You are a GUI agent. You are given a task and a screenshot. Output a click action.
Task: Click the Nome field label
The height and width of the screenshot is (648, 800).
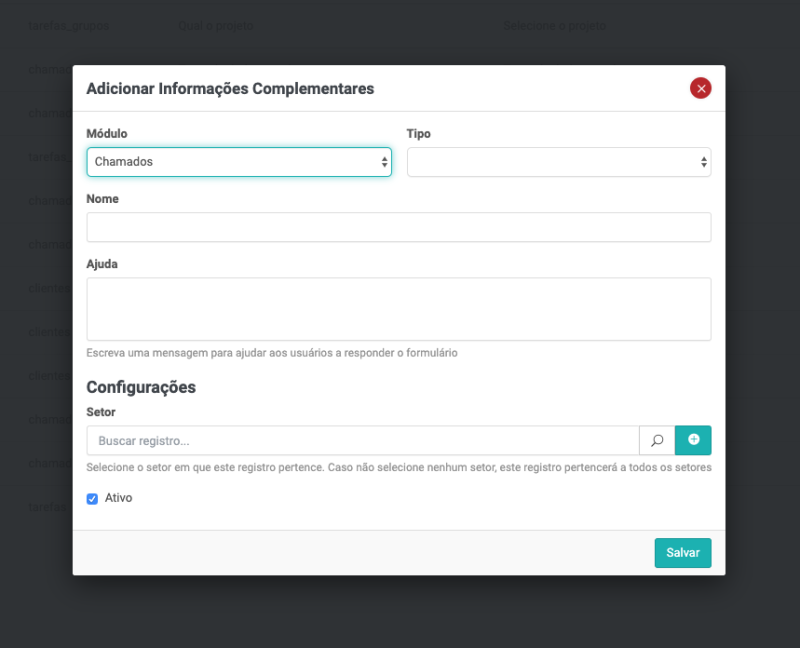(103, 199)
